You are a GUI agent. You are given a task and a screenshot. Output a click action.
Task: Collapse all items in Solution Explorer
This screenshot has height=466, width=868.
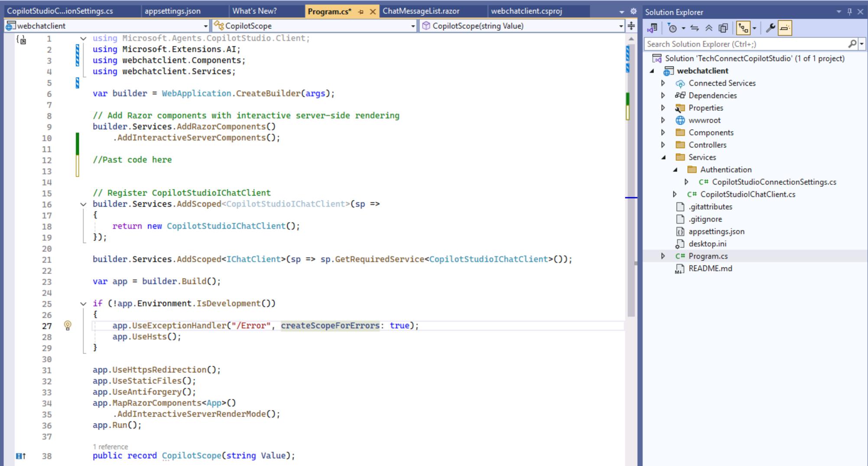point(709,28)
